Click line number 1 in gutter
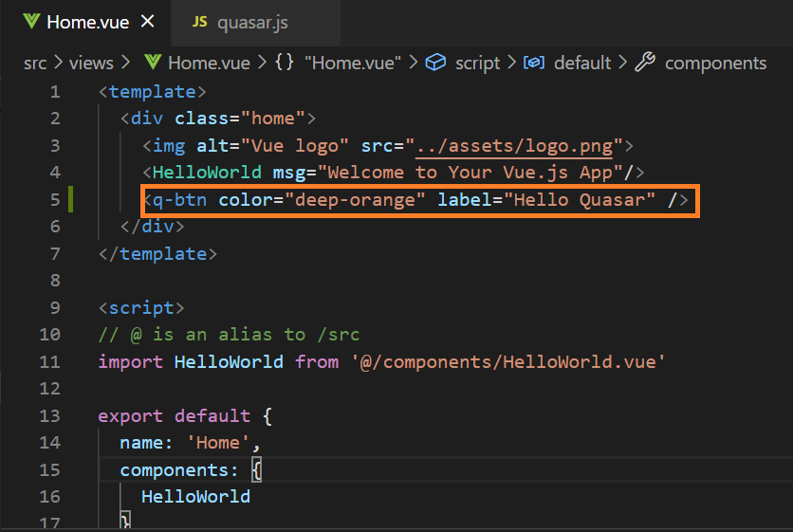The image size is (793, 532). click(55, 92)
